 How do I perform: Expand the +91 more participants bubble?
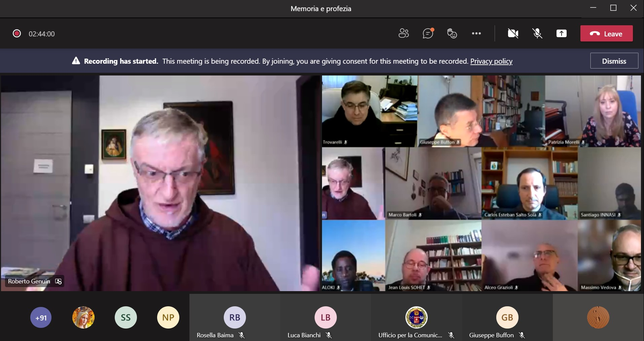41,317
